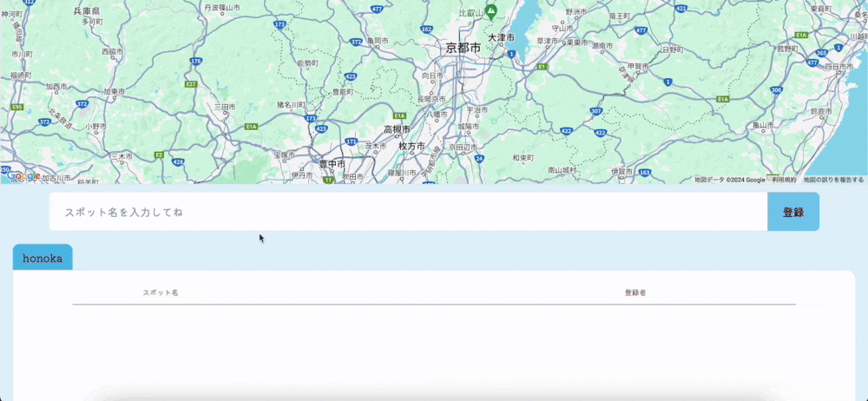Click the 登録 register button
The height and width of the screenshot is (401, 868).
(x=793, y=212)
